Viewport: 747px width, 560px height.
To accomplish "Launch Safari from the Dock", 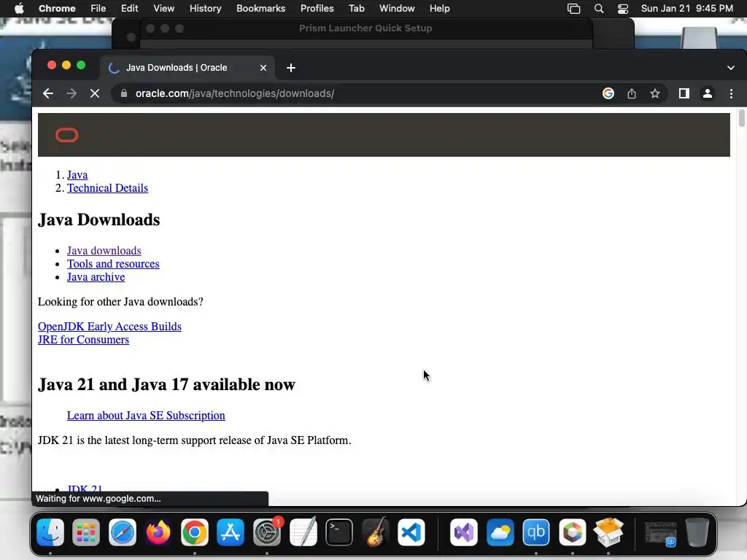I will pyautogui.click(x=123, y=532).
